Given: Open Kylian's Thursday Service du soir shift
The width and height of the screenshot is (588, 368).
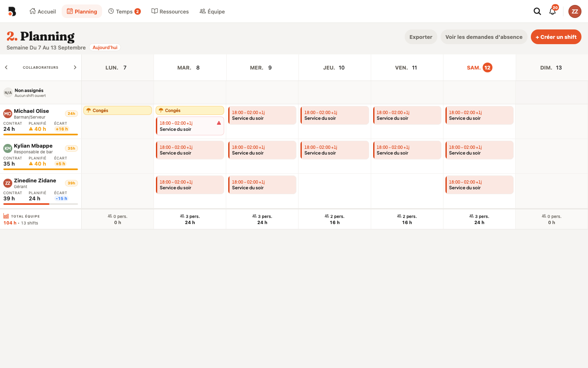Looking at the screenshot, I should (x=335, y=150).
